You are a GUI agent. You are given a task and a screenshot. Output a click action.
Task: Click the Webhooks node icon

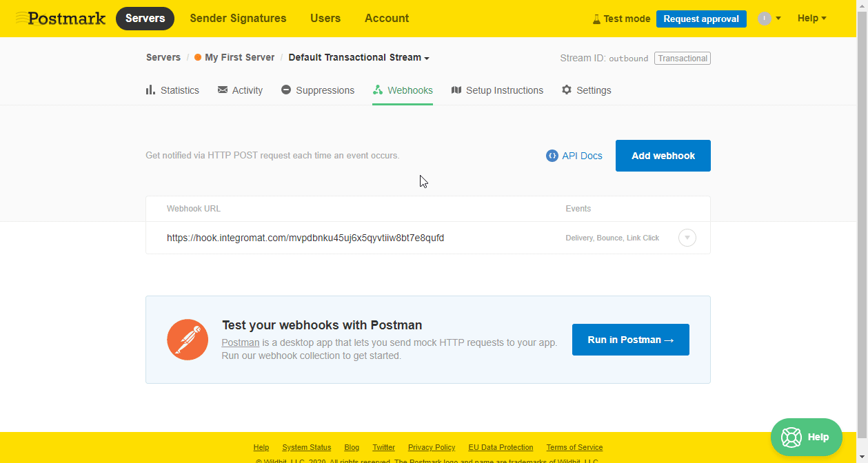click(378, 90)
